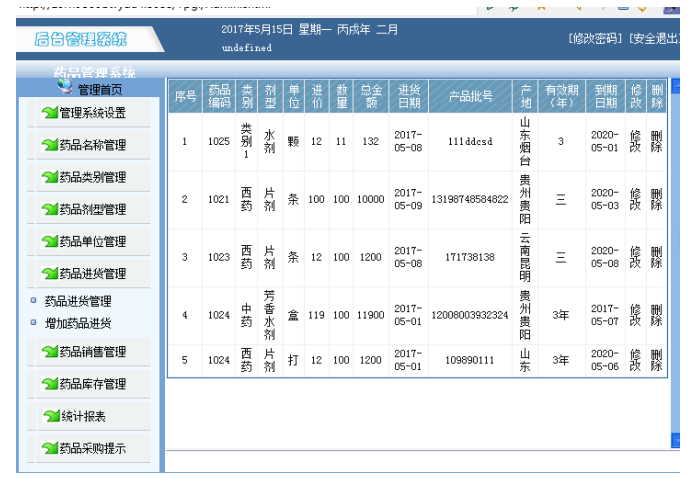This screenshot has height=478, width=695.
Task: Click the 序号 column header
Action: 185,96
